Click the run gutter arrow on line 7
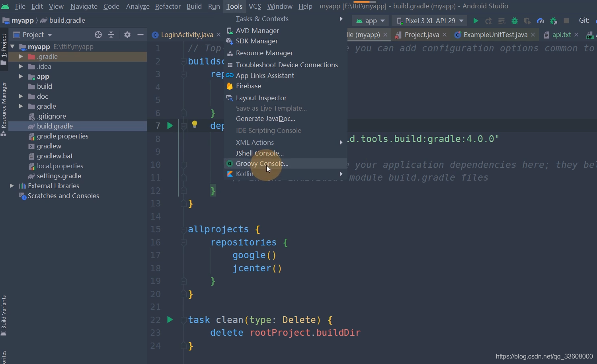 (170, 126)
